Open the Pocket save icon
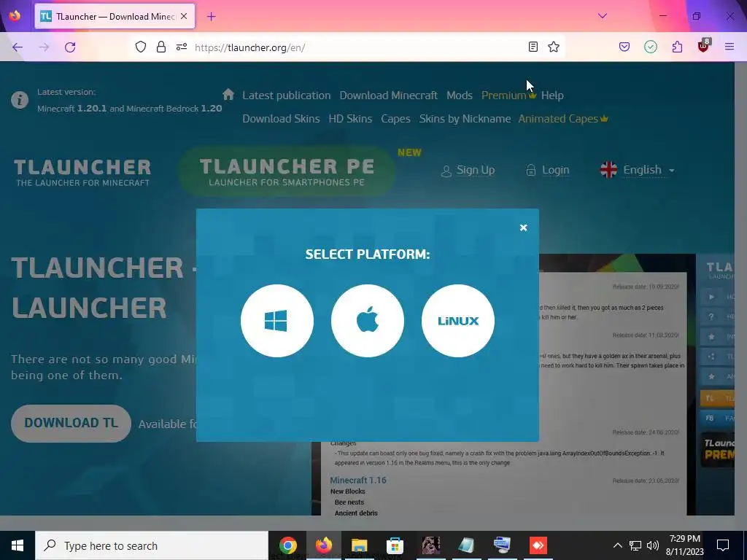Viewport: 747px width, 560px height. (x=624, y=47)
